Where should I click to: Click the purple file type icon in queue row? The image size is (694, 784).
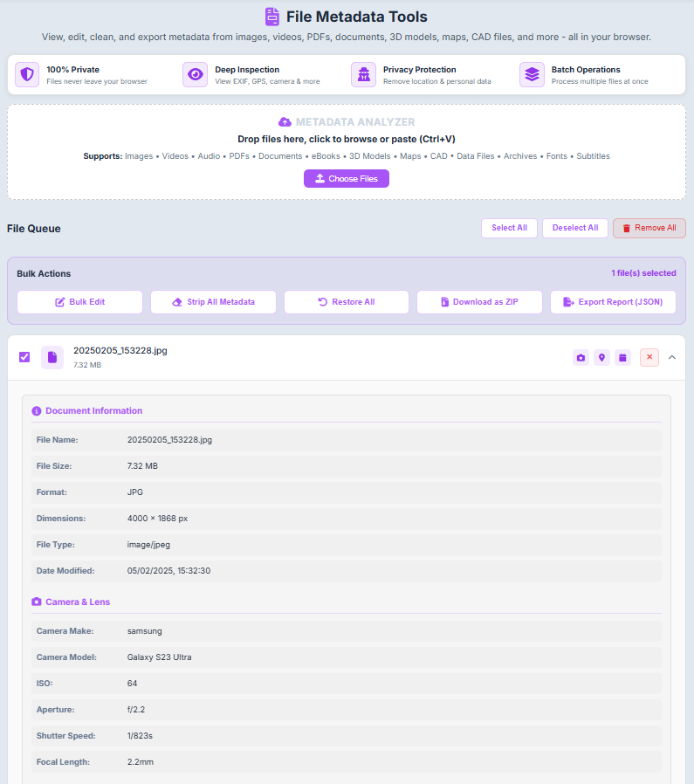52,357
